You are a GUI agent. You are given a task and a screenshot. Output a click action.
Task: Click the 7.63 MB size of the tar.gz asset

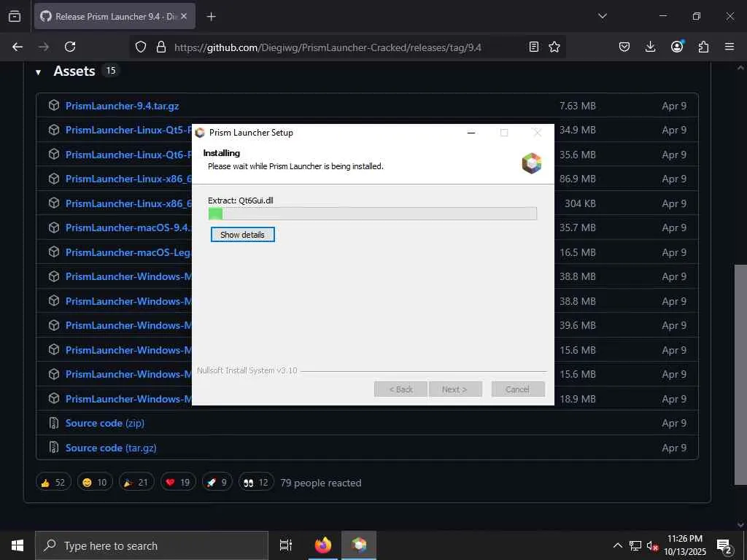click(578, 106)
